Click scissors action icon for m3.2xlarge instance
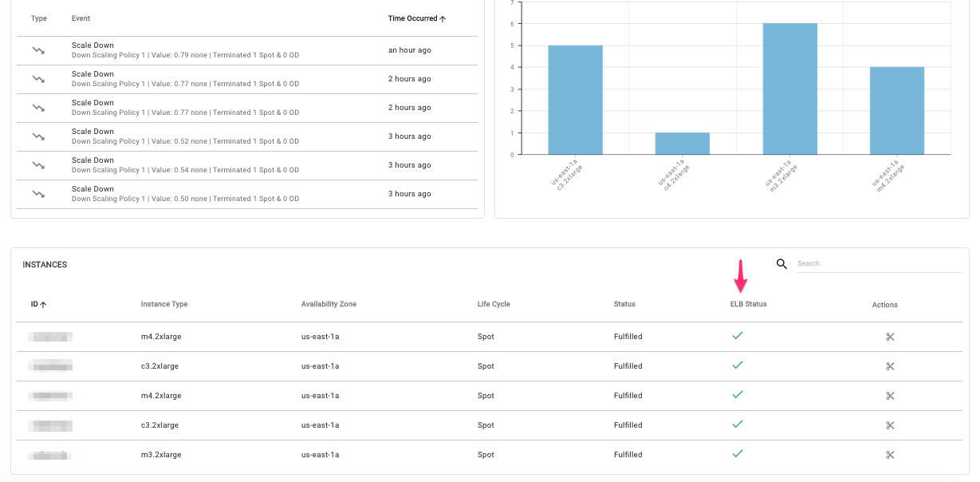 [x=890, y=455]
